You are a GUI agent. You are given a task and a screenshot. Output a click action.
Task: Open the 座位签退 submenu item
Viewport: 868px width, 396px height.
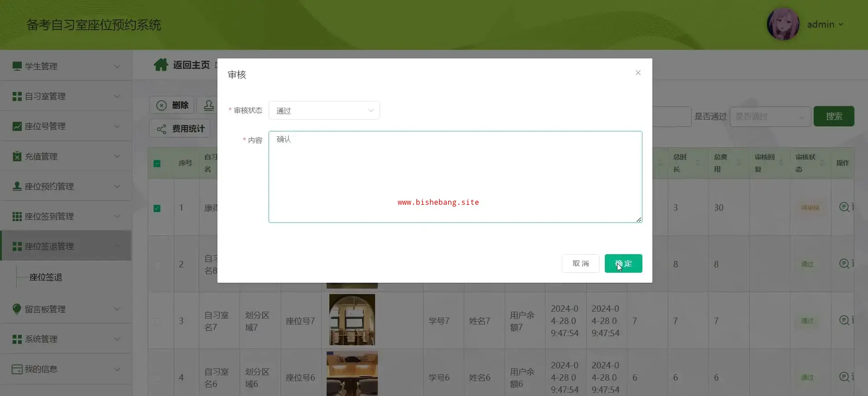point(46,277)
